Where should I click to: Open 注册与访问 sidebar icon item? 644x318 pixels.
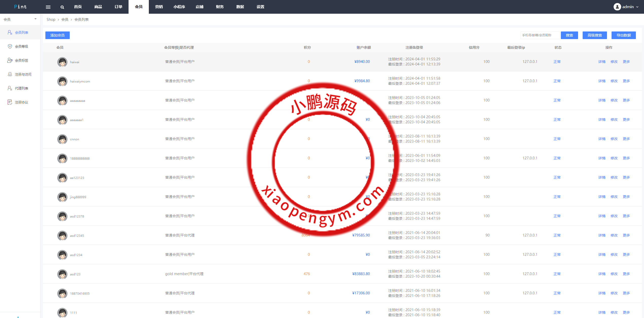10,74
